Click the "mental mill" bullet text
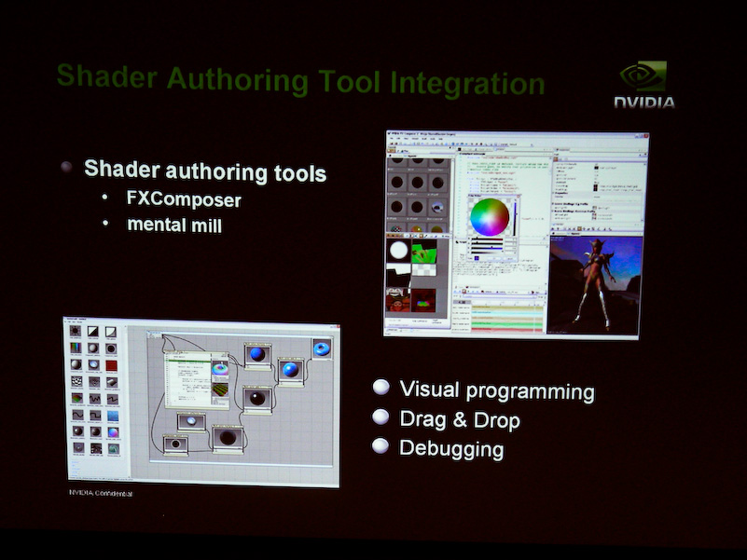Image resolution: width=747 pixels, height=560 pixels. [x=174, y=225]
